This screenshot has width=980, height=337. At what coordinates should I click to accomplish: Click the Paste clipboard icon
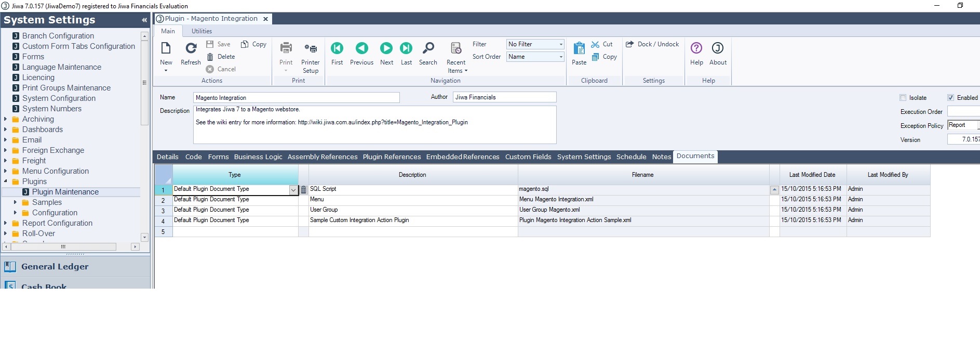(579, 49)
